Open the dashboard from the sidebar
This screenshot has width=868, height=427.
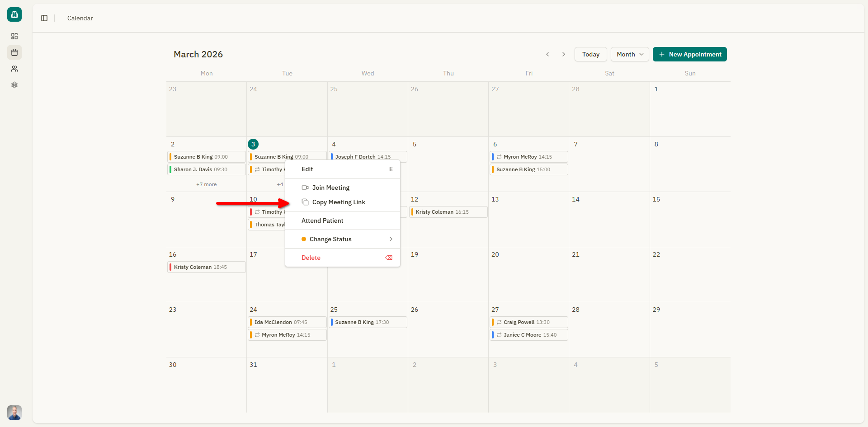(14, 36)
